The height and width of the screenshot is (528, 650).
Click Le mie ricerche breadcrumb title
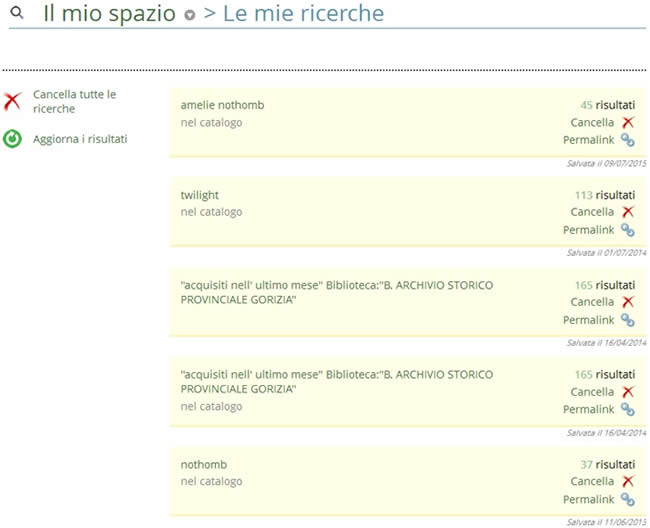pyautogui.click(x=302, y=14)
